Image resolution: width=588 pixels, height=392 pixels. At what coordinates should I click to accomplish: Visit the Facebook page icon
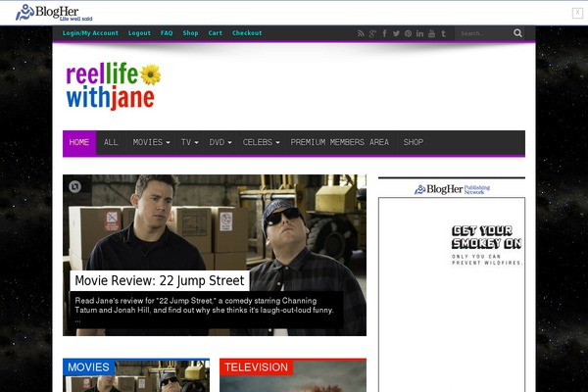click(384, 33)
